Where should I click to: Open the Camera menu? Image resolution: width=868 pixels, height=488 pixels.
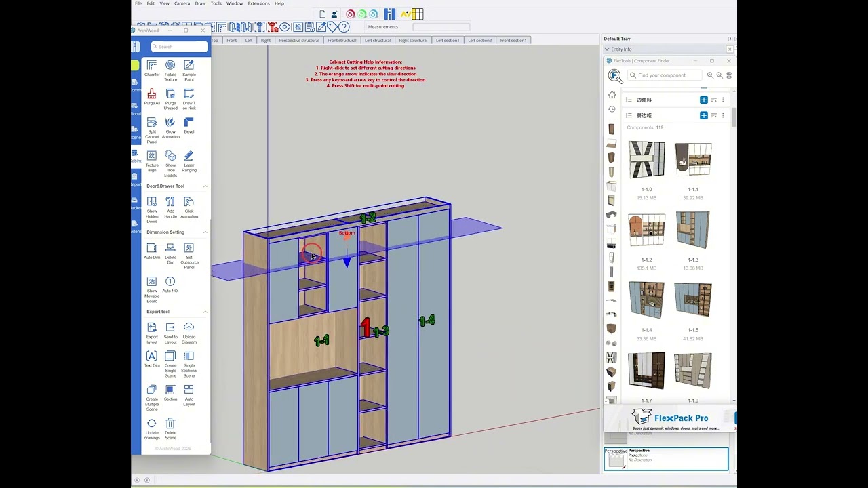[182, 3]
